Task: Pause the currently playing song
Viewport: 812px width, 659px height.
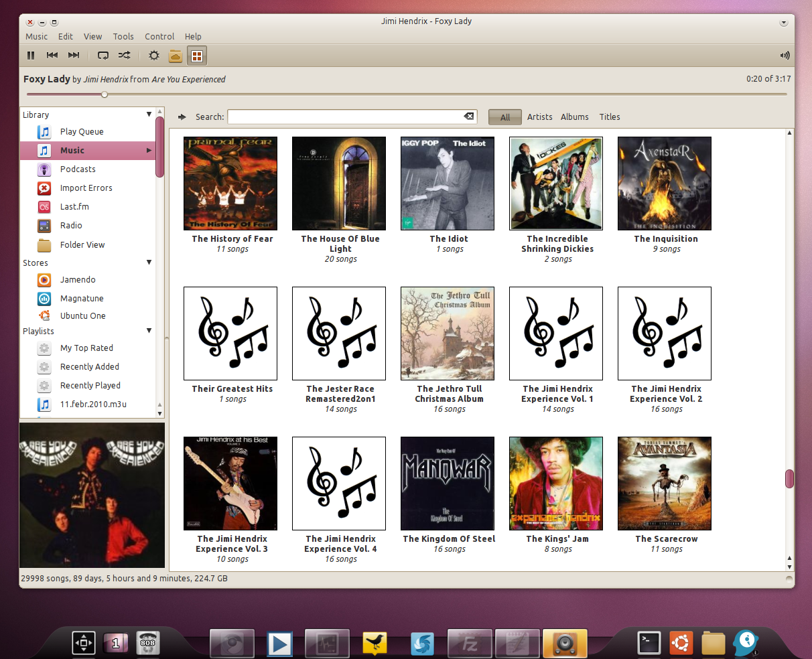Action: point(31,56)
